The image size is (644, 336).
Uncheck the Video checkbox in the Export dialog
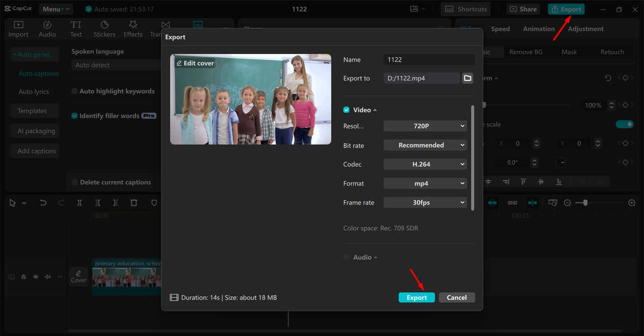coord(346,110)
